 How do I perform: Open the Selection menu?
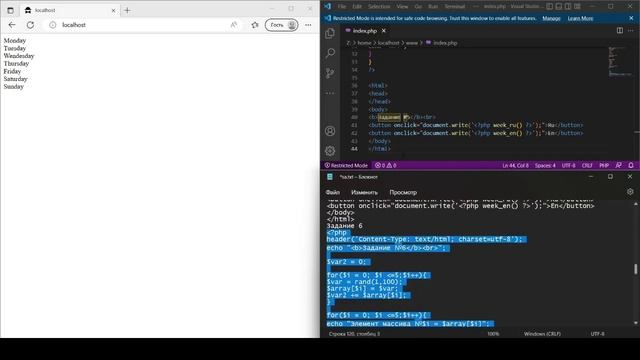click(x=379, y=6)
